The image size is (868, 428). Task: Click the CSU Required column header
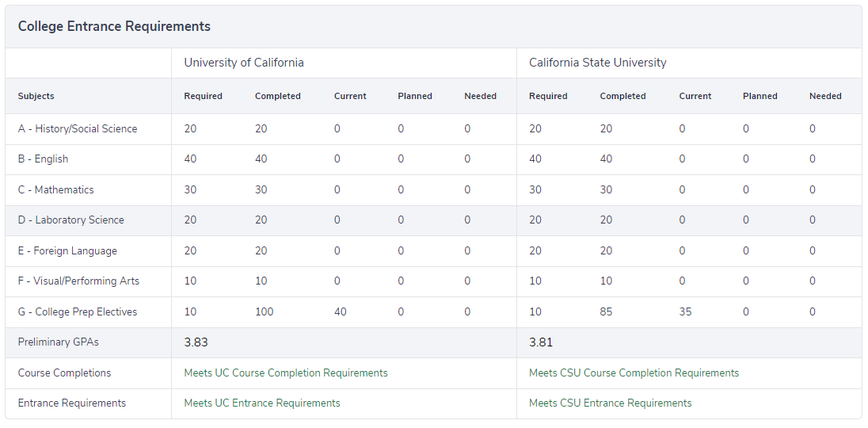[x=548, y=96]
